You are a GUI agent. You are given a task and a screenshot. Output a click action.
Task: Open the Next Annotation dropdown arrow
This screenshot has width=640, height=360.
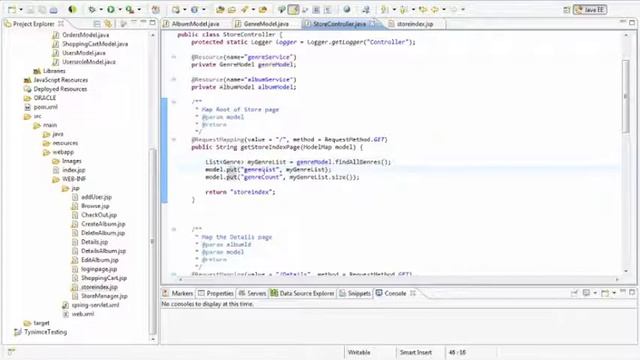tap(394, 10)
